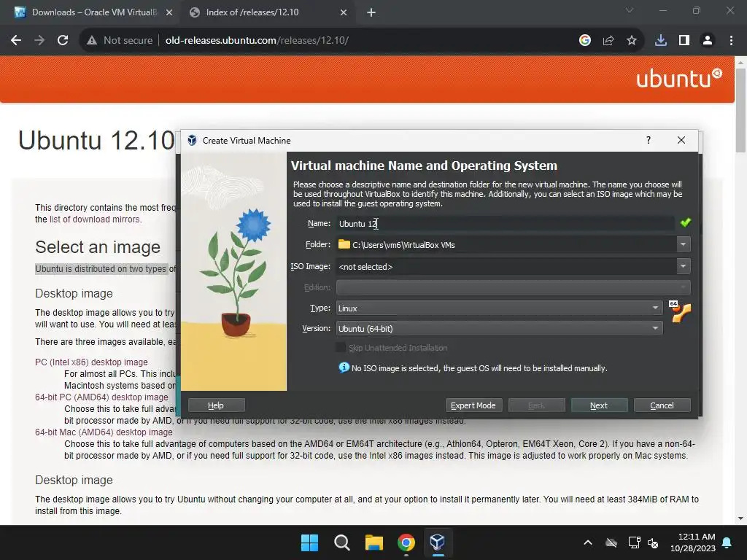The image size is (747, 560).
Task: Close the Index of /releases/12.10 tab
Action: coord(344,12)
